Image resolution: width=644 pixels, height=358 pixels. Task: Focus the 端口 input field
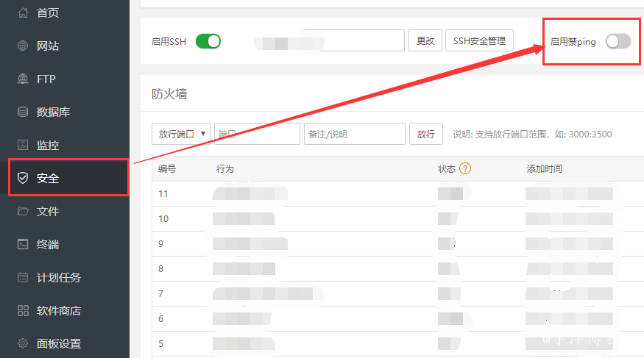257,134
